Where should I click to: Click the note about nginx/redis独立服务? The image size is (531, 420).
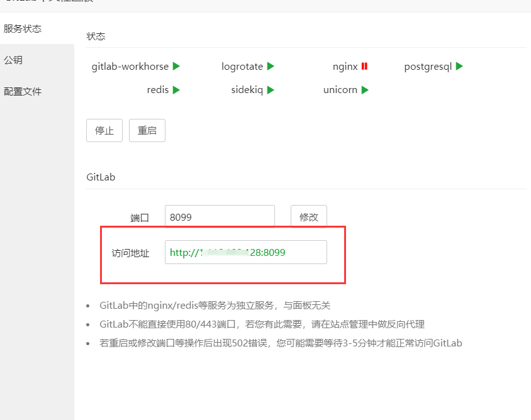[215, 306]
